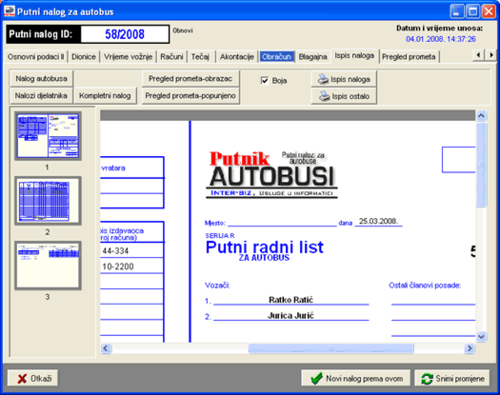Click the Nalog autobusa button
The width and height of the screenshot is (500, 395).
41,79
